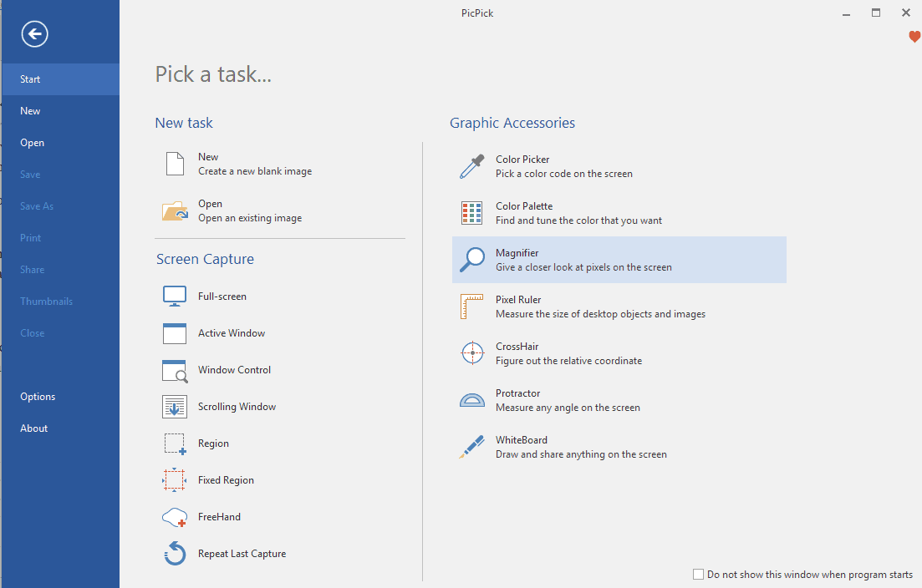Choose Fixed Region capture option

[x=226, y=480]
